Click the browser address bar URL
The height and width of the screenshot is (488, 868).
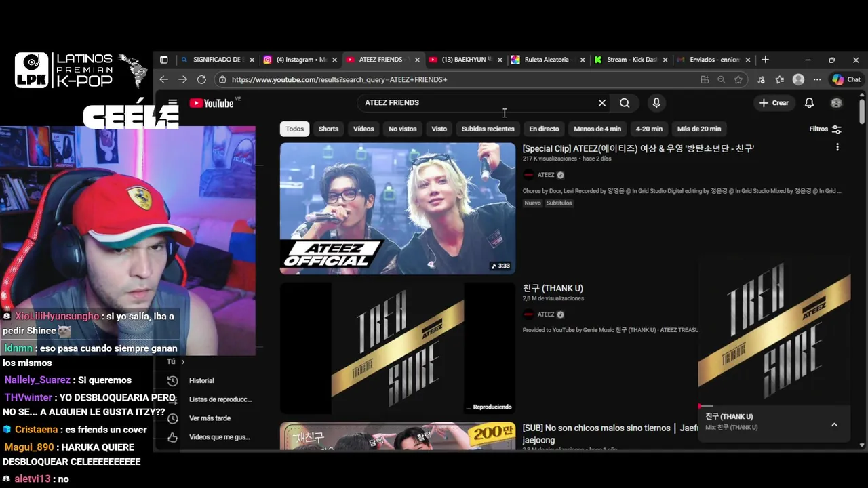click(339, 79)
